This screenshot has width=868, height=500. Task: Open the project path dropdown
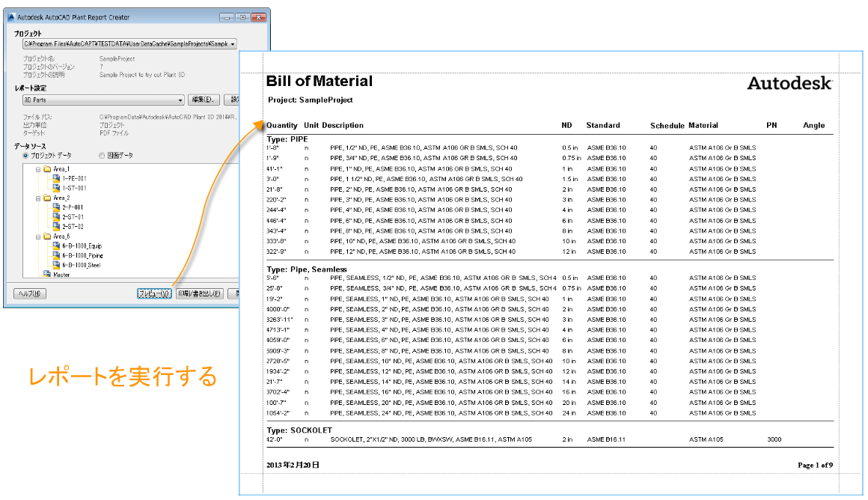coord(233,43)
